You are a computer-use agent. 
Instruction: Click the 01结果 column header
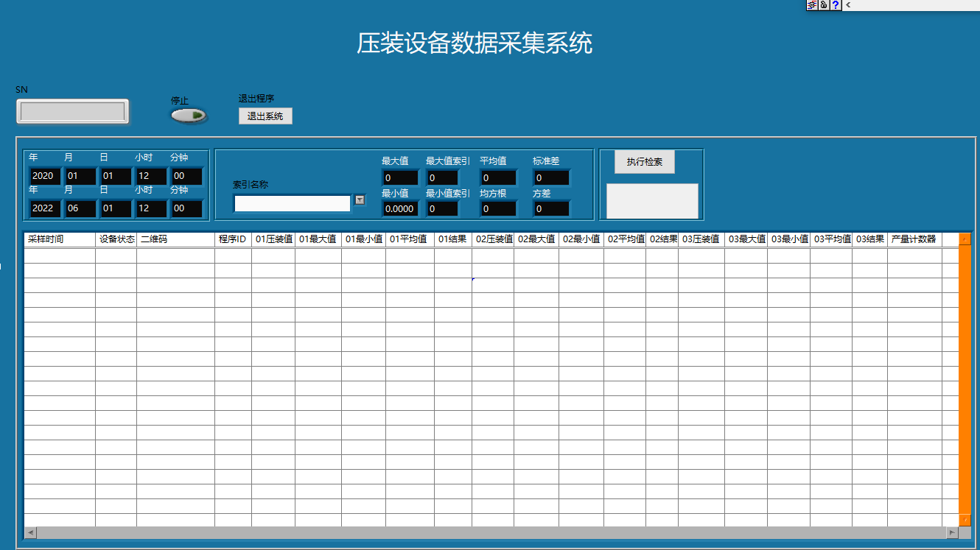click(x=453, y=239)
